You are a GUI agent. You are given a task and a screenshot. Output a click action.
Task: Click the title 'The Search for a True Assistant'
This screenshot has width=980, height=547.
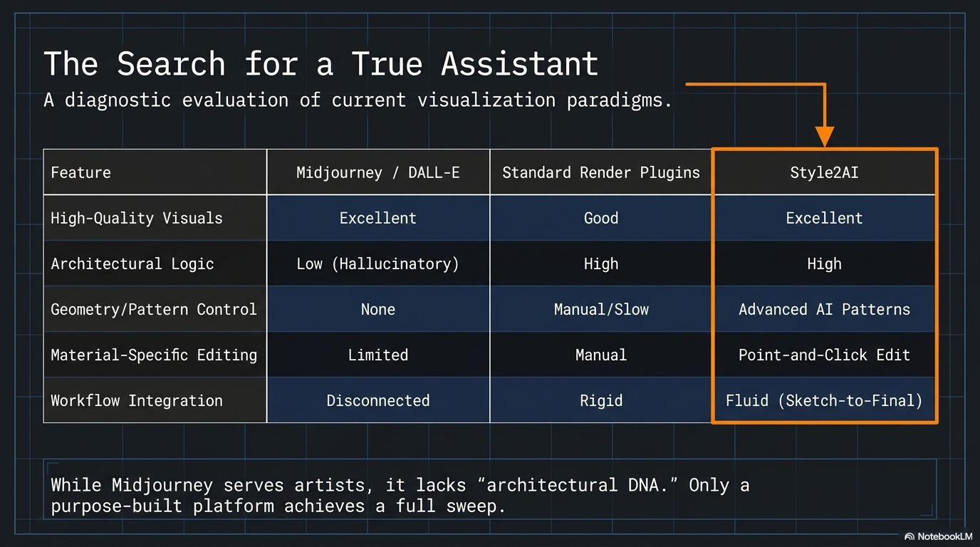pos(320,63)
